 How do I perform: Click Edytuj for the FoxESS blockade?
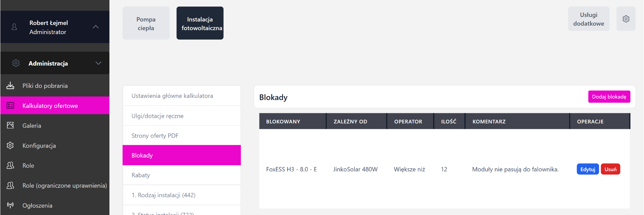(x=587, y=169)
